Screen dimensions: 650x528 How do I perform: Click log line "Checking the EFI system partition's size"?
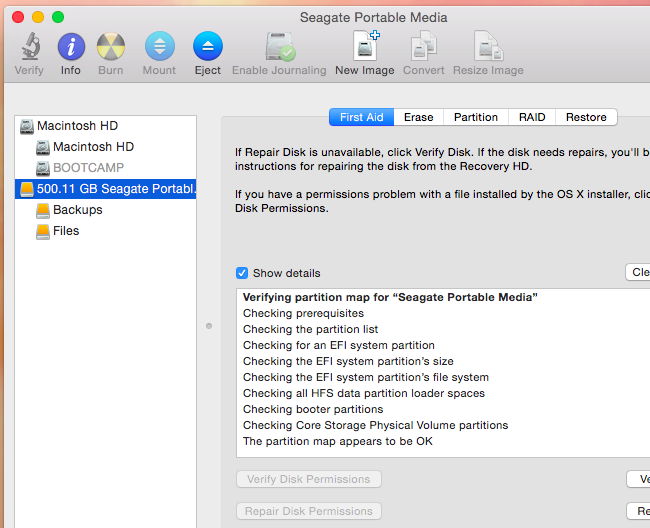point(348,361)
